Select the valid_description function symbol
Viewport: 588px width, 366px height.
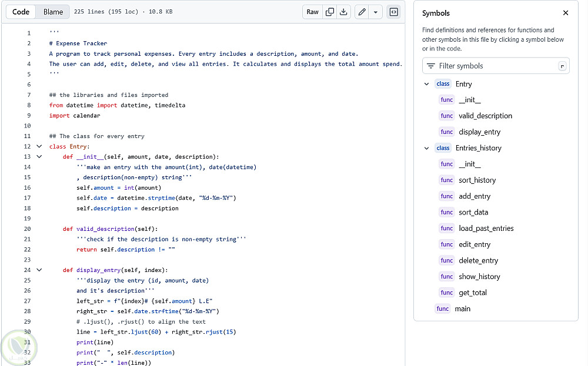[485, 116]
